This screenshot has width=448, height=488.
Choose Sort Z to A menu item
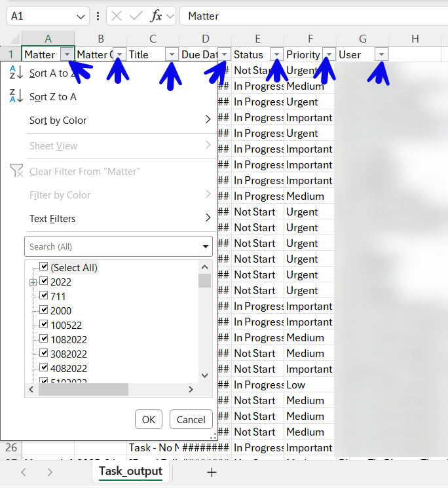(109, 97)
